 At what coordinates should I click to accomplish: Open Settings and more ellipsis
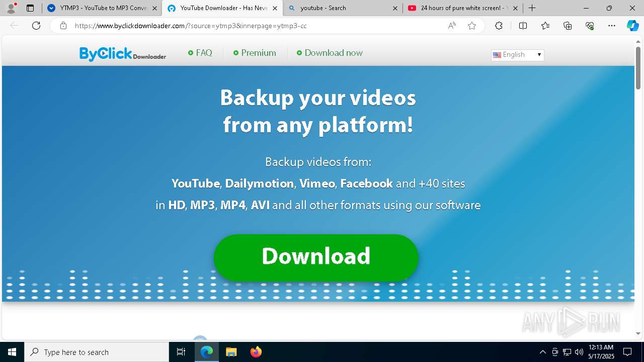[x=612, y=26]
